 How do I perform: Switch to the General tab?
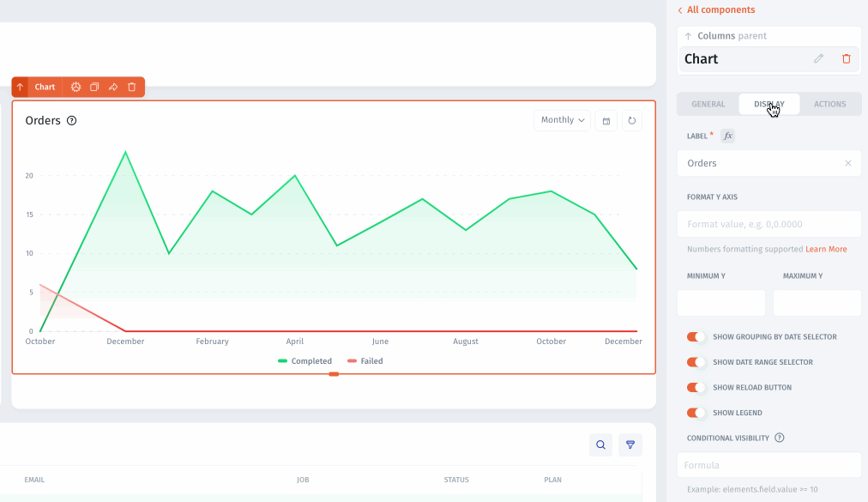pos(708,104)
